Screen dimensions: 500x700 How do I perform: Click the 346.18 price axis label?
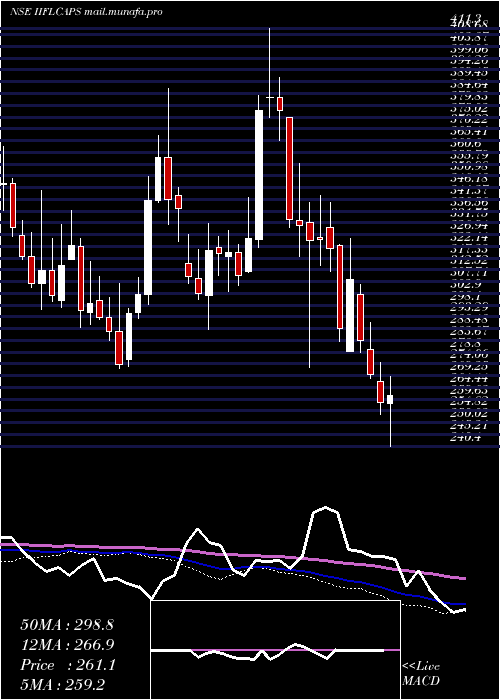469,179
